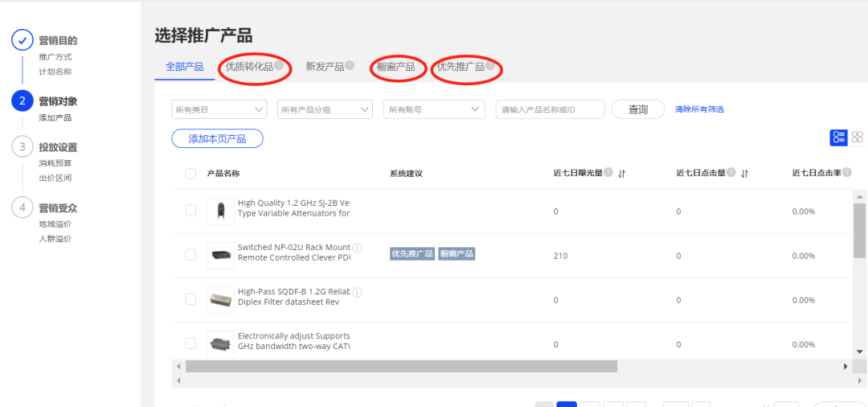The height and width of the screenshot is (407, 868).
Task: Click the NP-02U PDU product thumbnail
Action: tap(220, 255)
